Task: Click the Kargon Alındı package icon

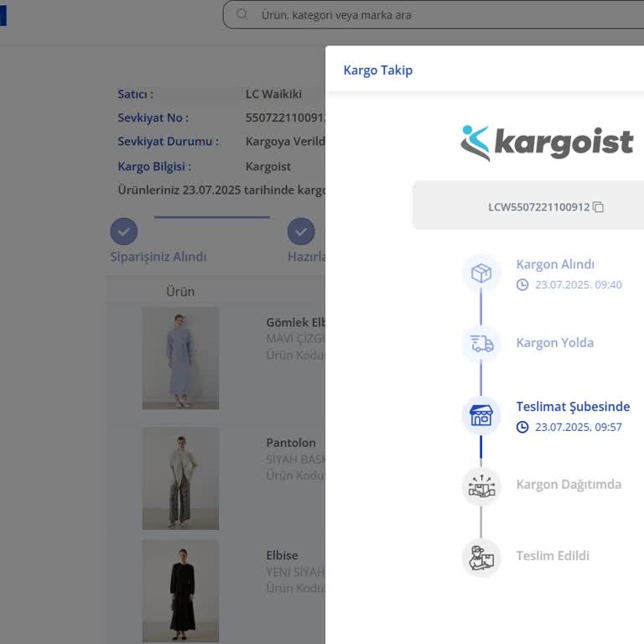Action: (x=481, y=273)
